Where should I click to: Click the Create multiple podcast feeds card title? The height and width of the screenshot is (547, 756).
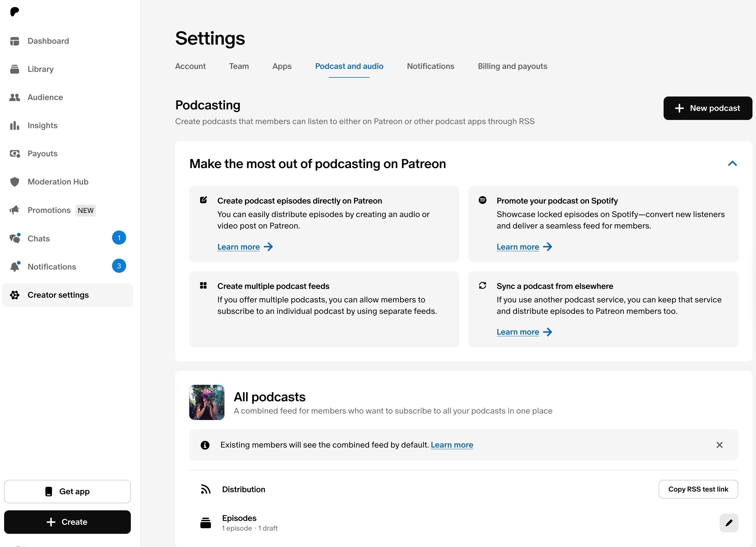[273, 286]
